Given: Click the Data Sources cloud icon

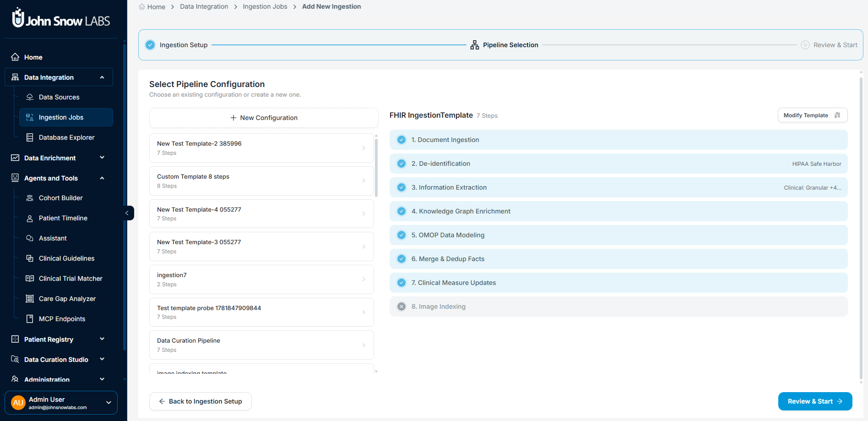Looking at the screenshot, I should [x=30, y=97].
